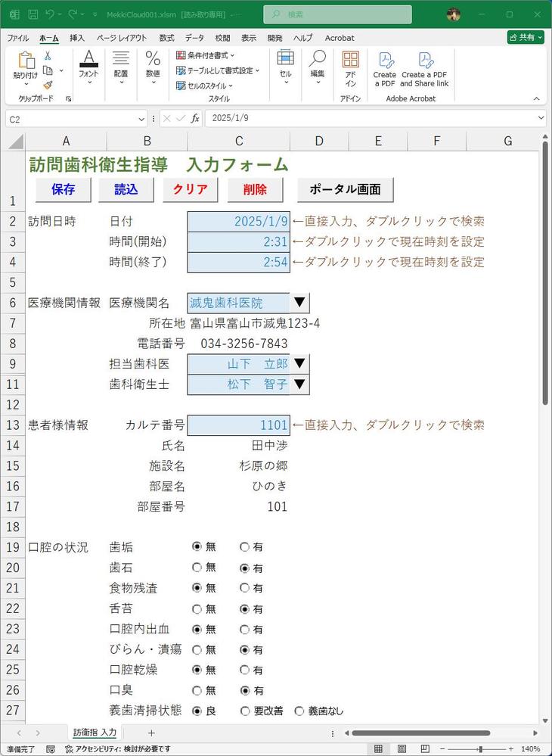552x756 pixels.
Task: Click the macro recording icon in status bar
Action: click(51, 749)
